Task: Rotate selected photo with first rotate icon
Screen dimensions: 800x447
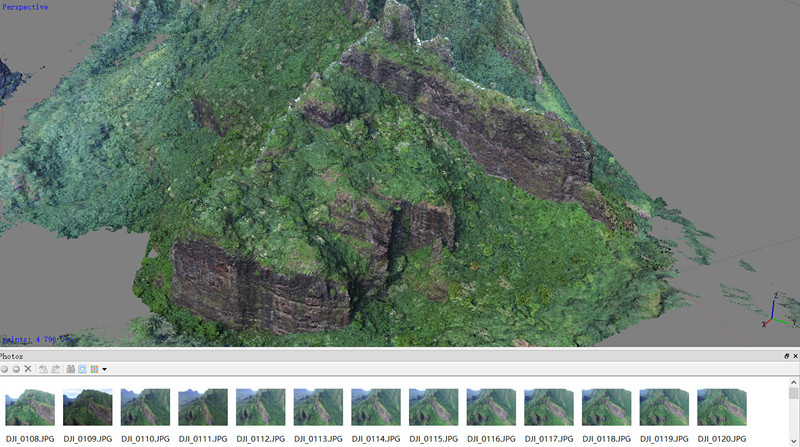Action: coord(43,369)
